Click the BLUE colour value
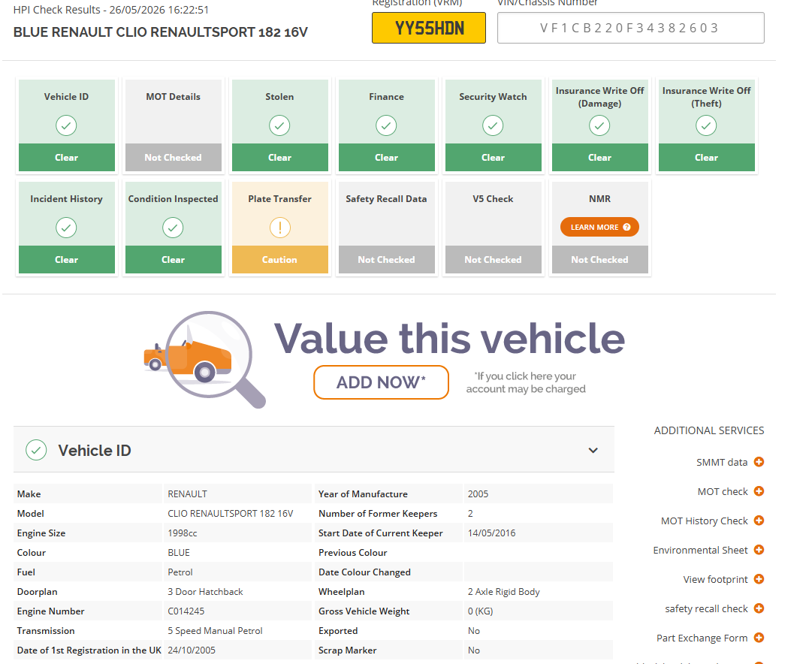 (179, 553)
